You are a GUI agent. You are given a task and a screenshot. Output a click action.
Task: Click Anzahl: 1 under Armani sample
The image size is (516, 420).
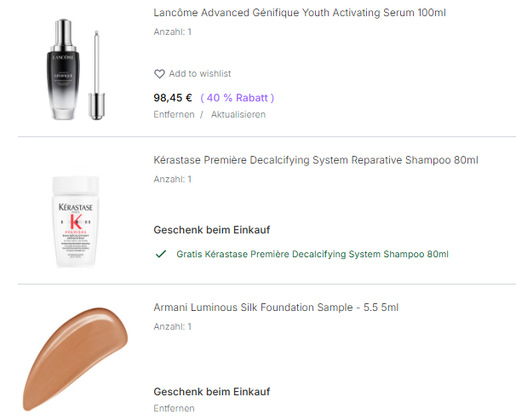click(173, 326)
